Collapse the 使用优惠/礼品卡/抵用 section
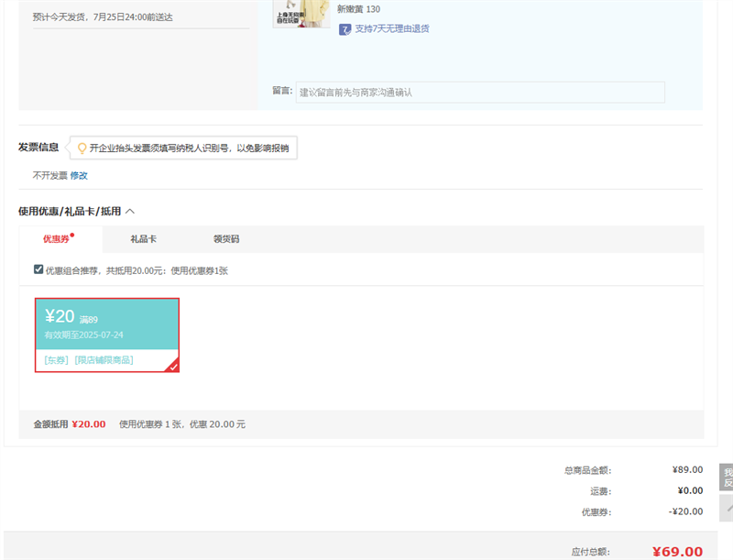 point(129,212)
